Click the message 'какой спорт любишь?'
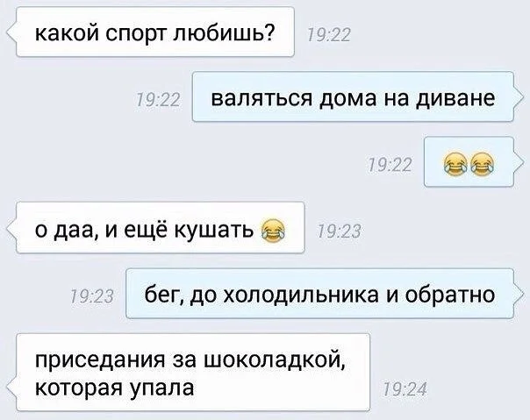Screen dimensions: 530x420 click(x=155, y=32)
